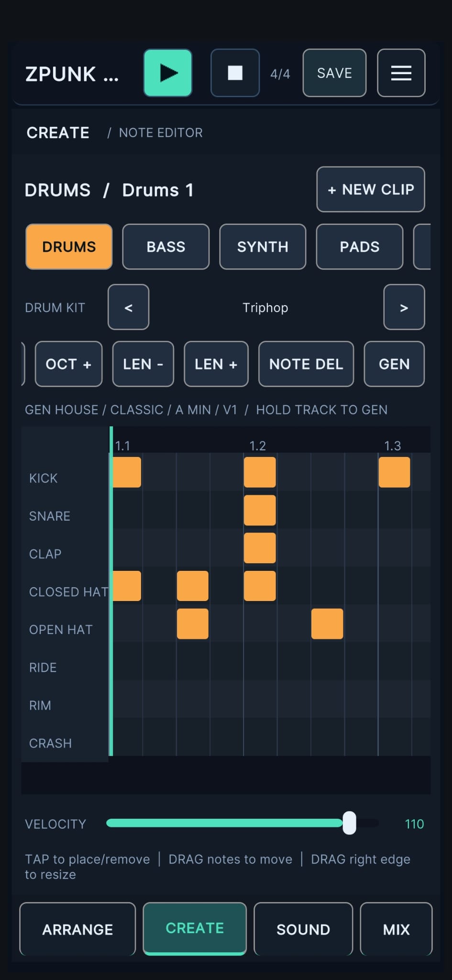Select the OPEN HAT row label
Image resolution: width=452 pixels, height=980 pixels.
coord(61,629)
